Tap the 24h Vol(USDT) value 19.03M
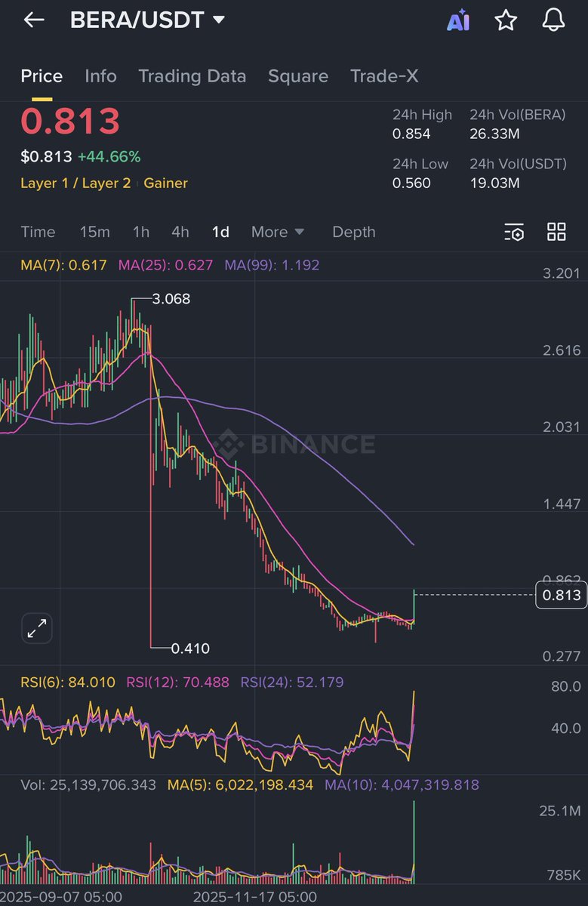The width and height of the screenshot is (588, 906). pyautogui.click(x=494, y=183)
